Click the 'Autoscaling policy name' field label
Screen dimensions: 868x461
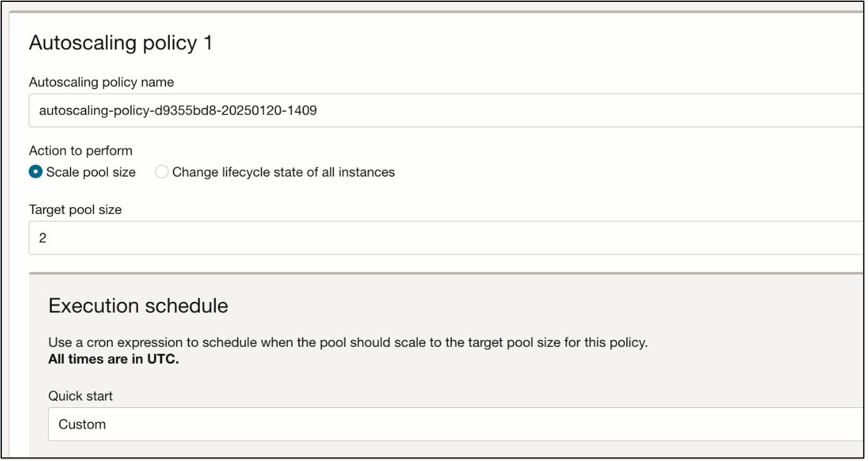tap(101, 82)
